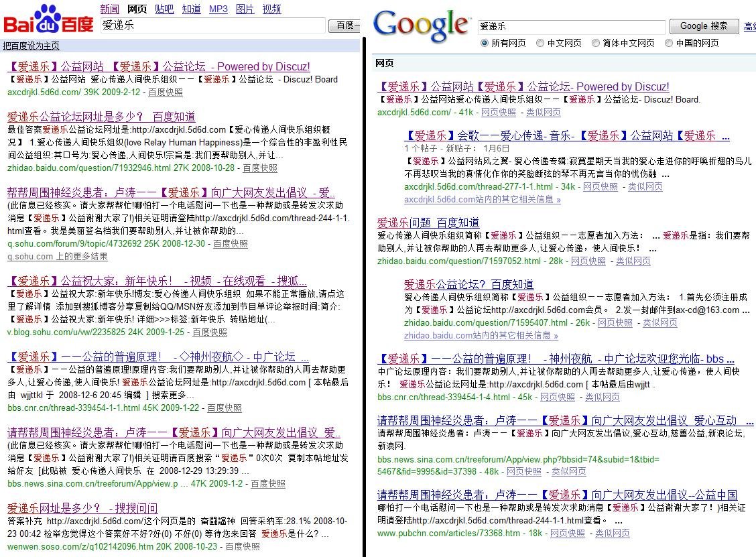
Task: Switch to Baidu's 贴吧 tab
Action: click(164, 9)
